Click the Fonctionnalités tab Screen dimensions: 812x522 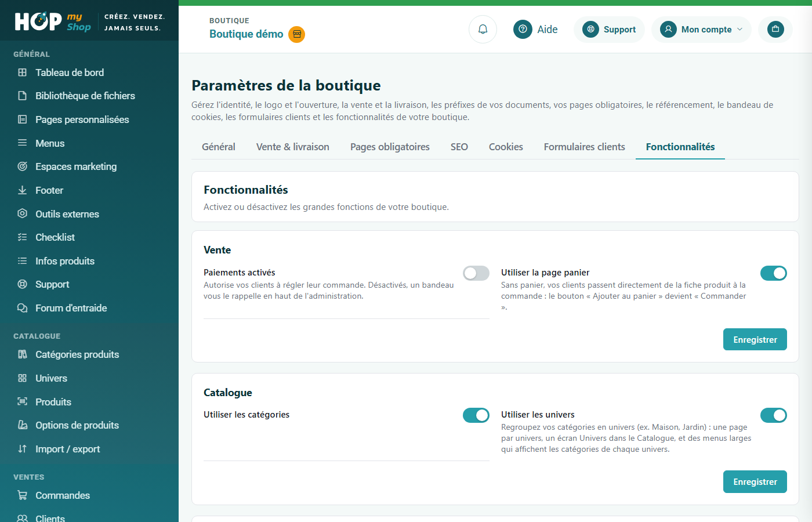coord(680,147)
